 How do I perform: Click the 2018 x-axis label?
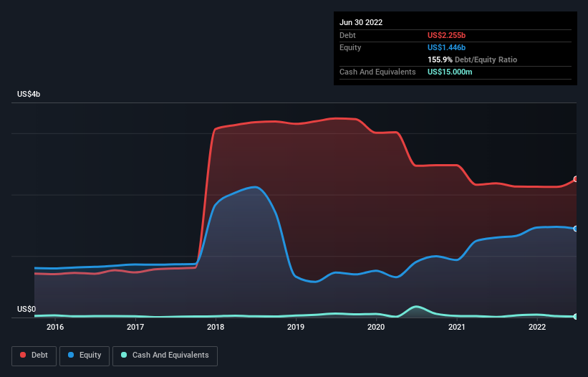pos(216,327)
